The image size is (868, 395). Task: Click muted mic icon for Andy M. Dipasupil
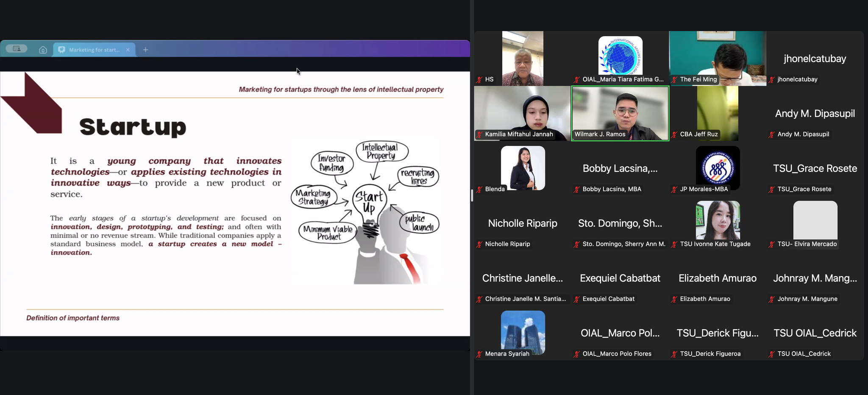click(x=772, y=134)
